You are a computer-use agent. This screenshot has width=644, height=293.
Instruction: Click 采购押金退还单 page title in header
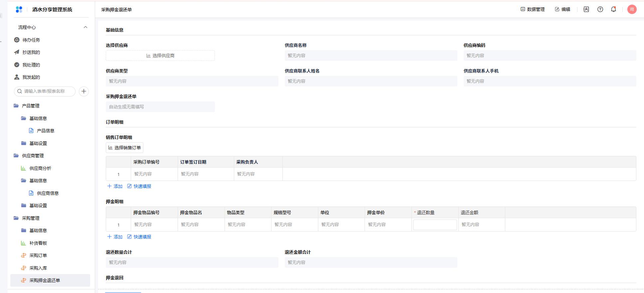click(x=116, y=10)
